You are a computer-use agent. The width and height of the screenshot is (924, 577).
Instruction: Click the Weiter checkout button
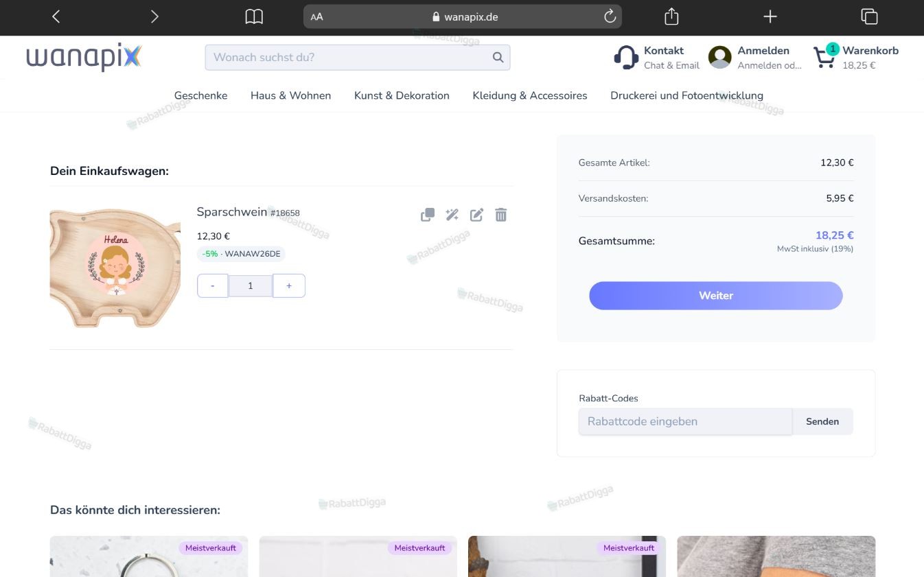pos(716,296)
